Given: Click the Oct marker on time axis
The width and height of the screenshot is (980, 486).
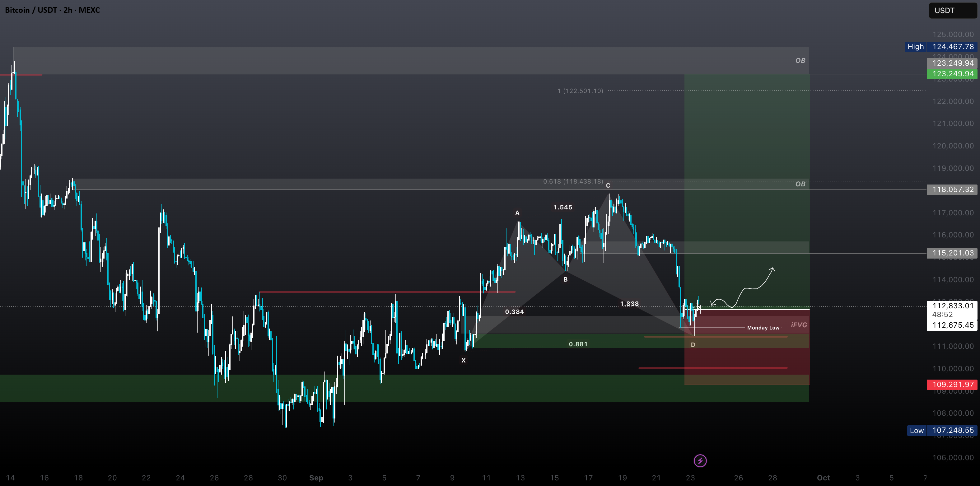Looking at the screenshot, I should 823,478.
